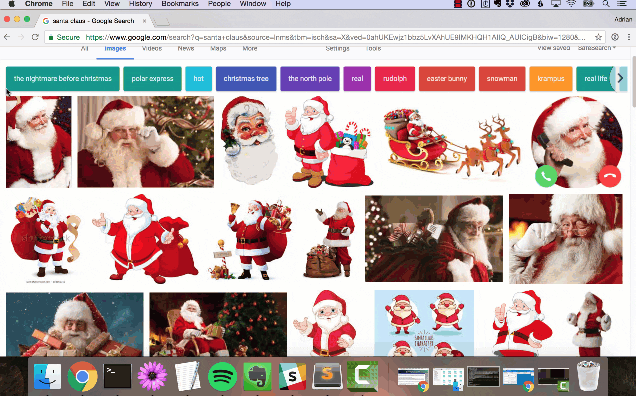Open Sublime Text from the dock
The height and width of the screenshot is (396, 636).
tap(327, 376)
